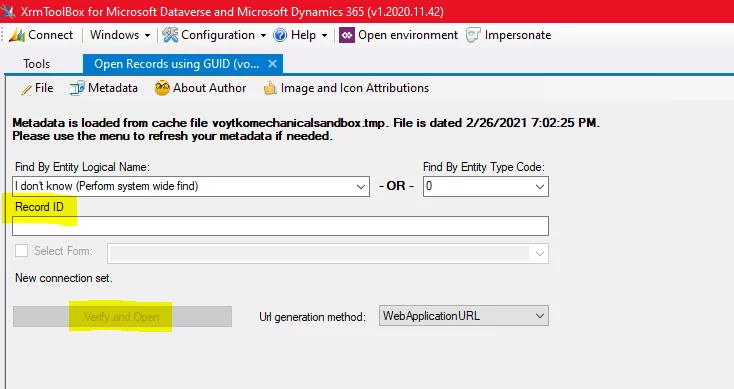734x389 pixels.
Task: Click the 'New connection set.' status text
Action: (64, 278)
